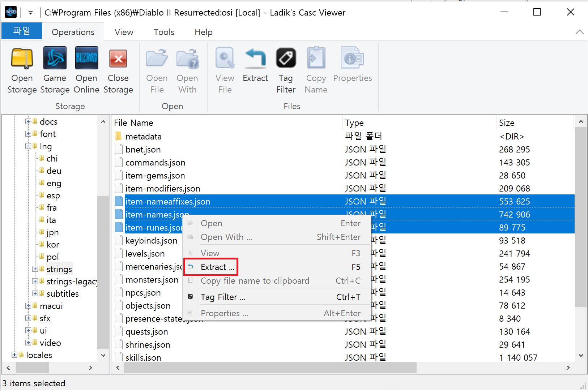Switch to the Operations ribbon tab
The width and height of the screenshot is (588, 391).
tap(73, 32)
